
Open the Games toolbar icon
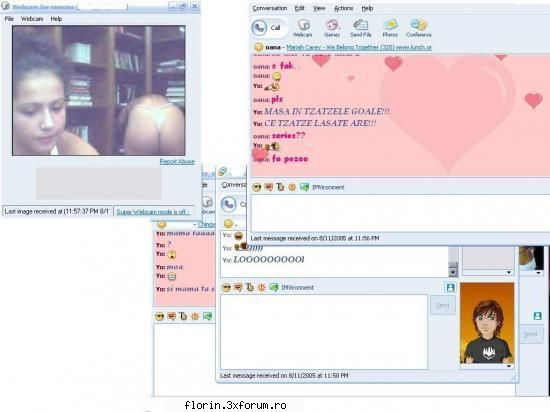point(332,28)
